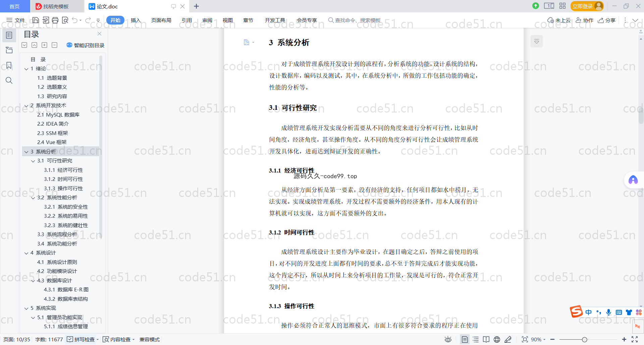Click the move-up arrow icon in TOC pane
The image size is (644, 345).
34,45
